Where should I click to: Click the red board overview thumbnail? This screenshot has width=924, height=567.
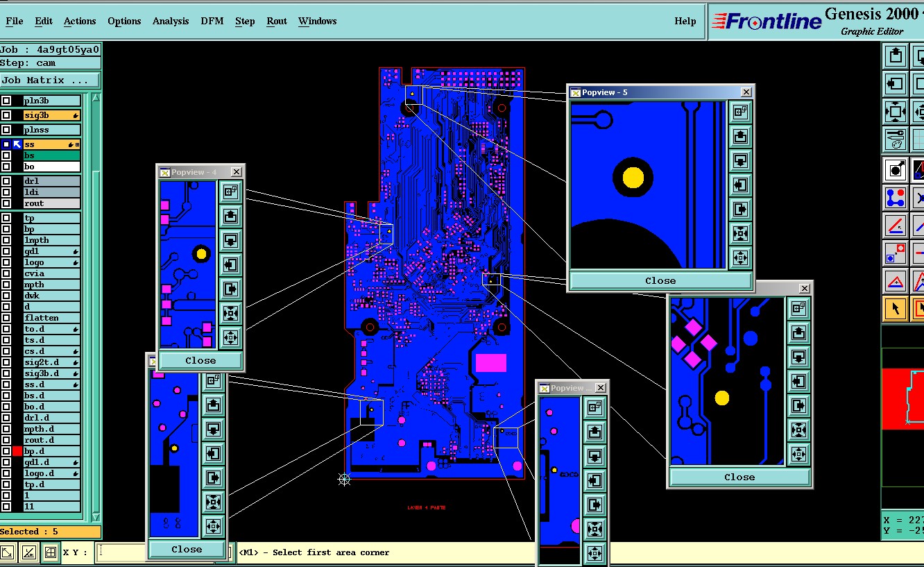click(x=902, y=399)
